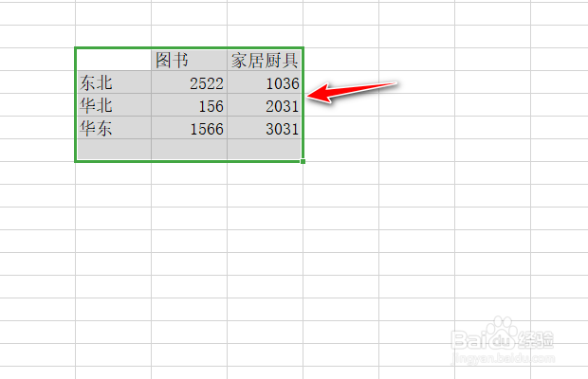Select the 图书 header cell
This screenshot has width=588, height=379.
point(189,60)
